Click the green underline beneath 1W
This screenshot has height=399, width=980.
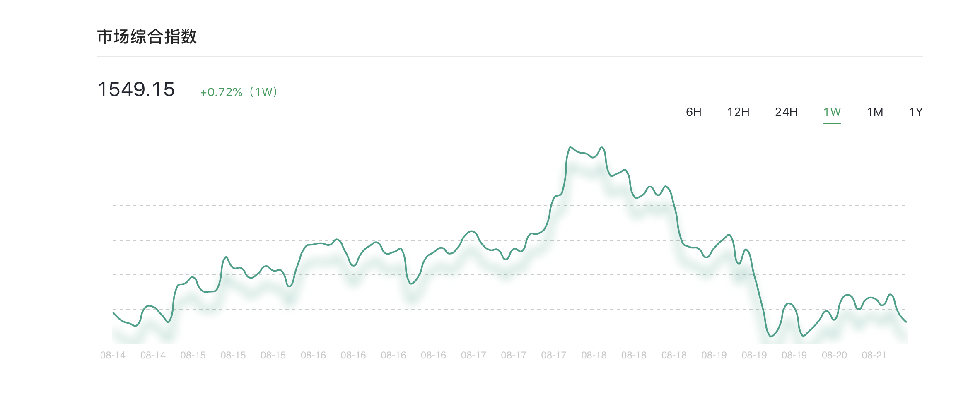coord(832,123)
